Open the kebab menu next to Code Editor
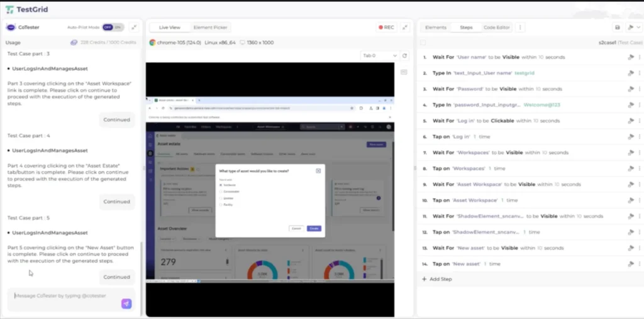This screenshot has width=644, height=319. pyautogui.click(x=520, y=28)
